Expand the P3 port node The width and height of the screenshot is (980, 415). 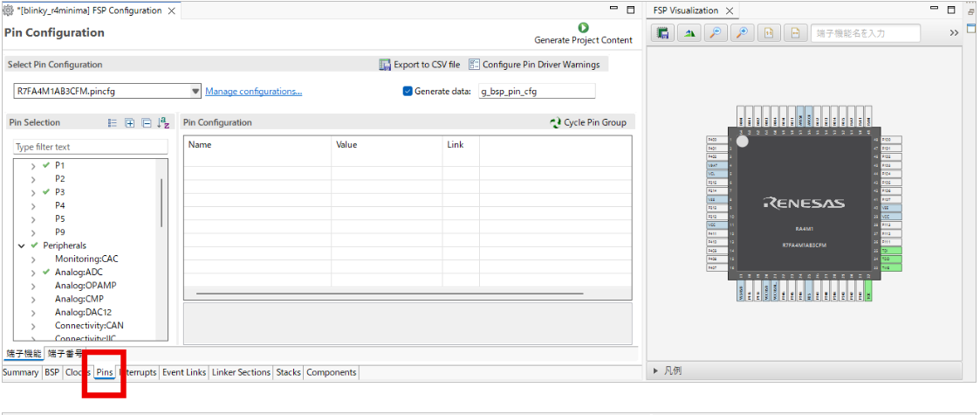(33, 192)
